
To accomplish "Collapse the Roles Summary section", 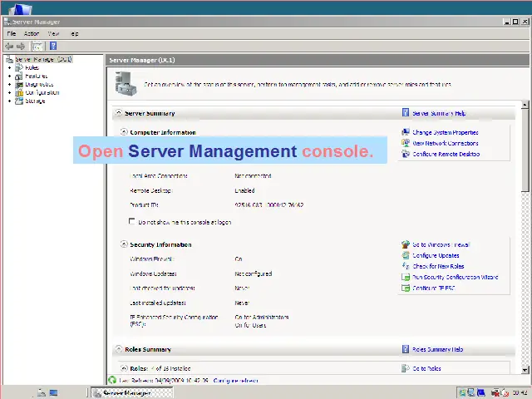I will (x=118, y=349).
